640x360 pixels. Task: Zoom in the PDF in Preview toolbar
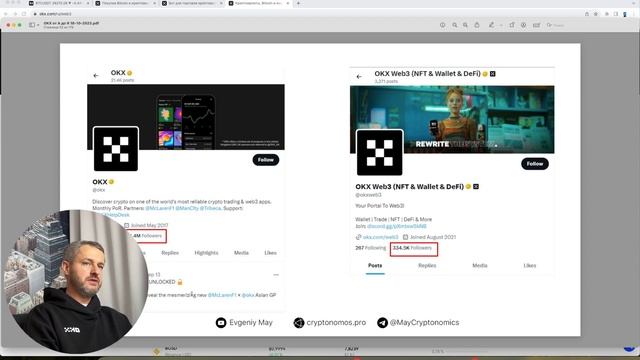pos(465,25)
